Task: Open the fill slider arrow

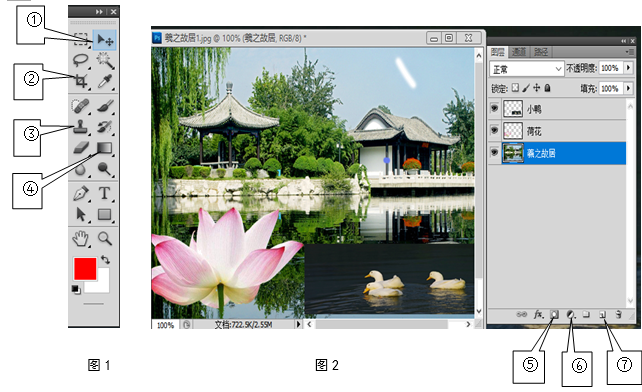Action: tap(628, 88)
